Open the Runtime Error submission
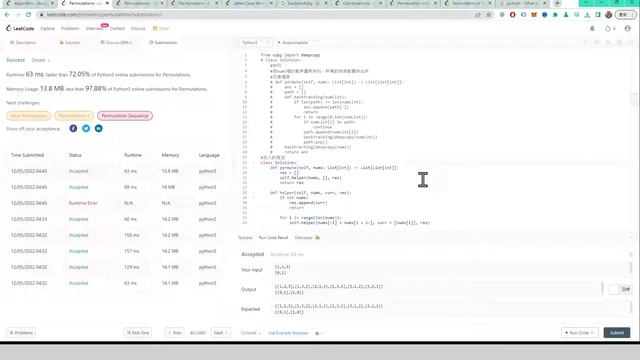The height and width of the screenshot is (360, 640). click(83, 203)
